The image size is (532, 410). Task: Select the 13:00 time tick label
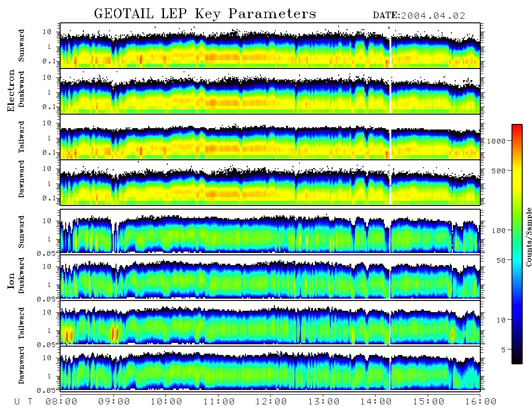point(323,402)
